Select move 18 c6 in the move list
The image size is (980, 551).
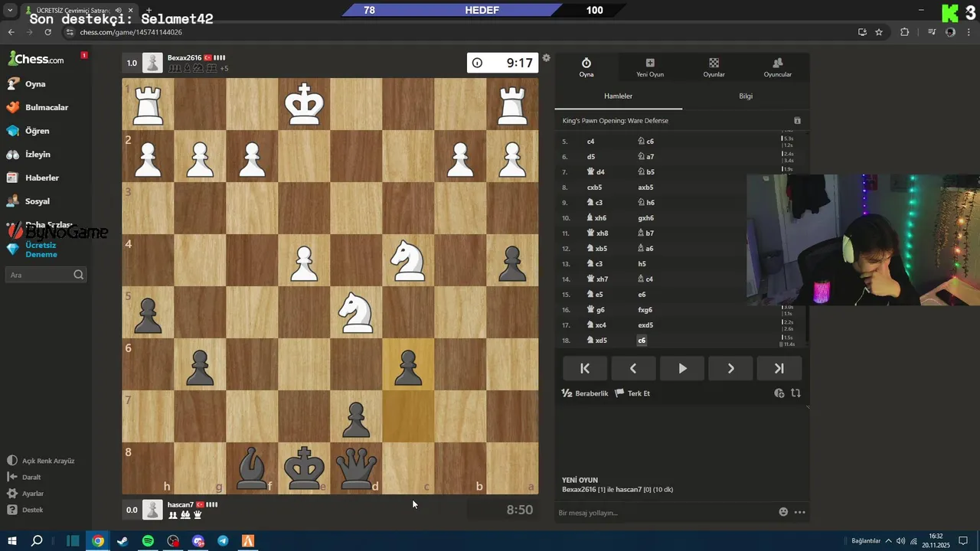[x=642, y=341]
